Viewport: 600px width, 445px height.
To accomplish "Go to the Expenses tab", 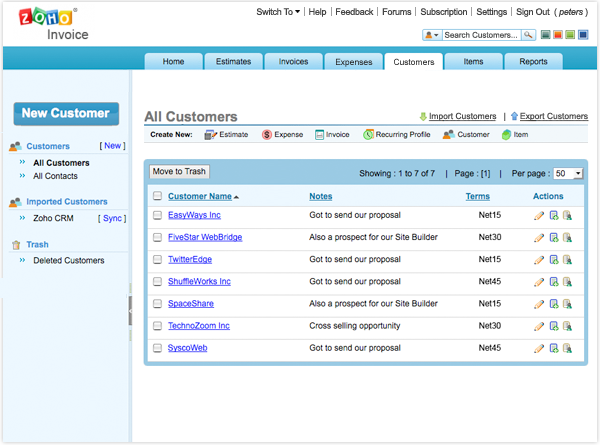I will [354, 62].
